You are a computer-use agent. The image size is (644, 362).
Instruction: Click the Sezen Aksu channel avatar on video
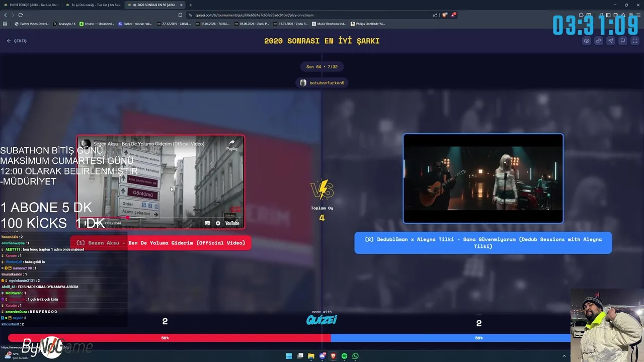pyautogui.click(x=86, y=144)
